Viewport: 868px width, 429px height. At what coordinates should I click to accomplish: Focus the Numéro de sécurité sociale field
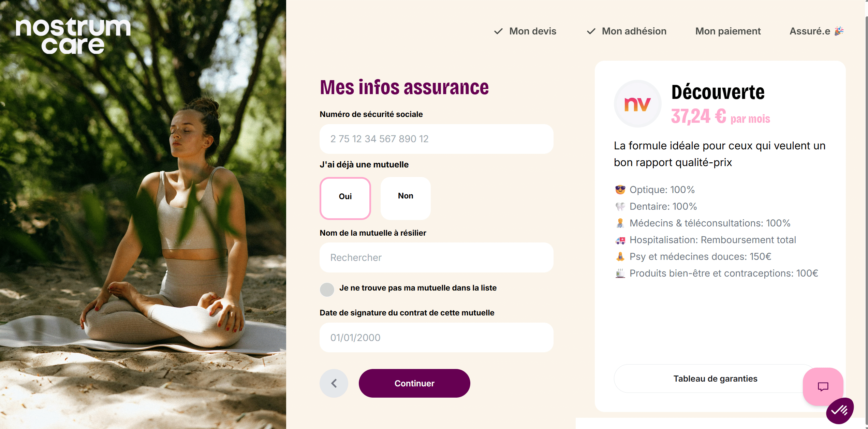pyautogui.click(x=436, y=139)
